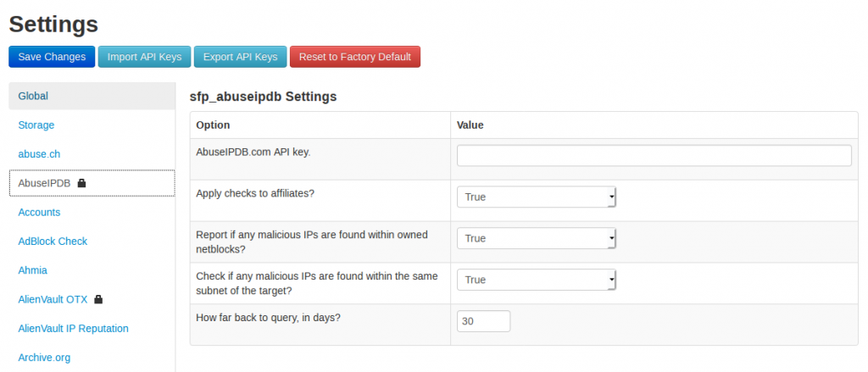Click Export API Keys button

(240, 57)
